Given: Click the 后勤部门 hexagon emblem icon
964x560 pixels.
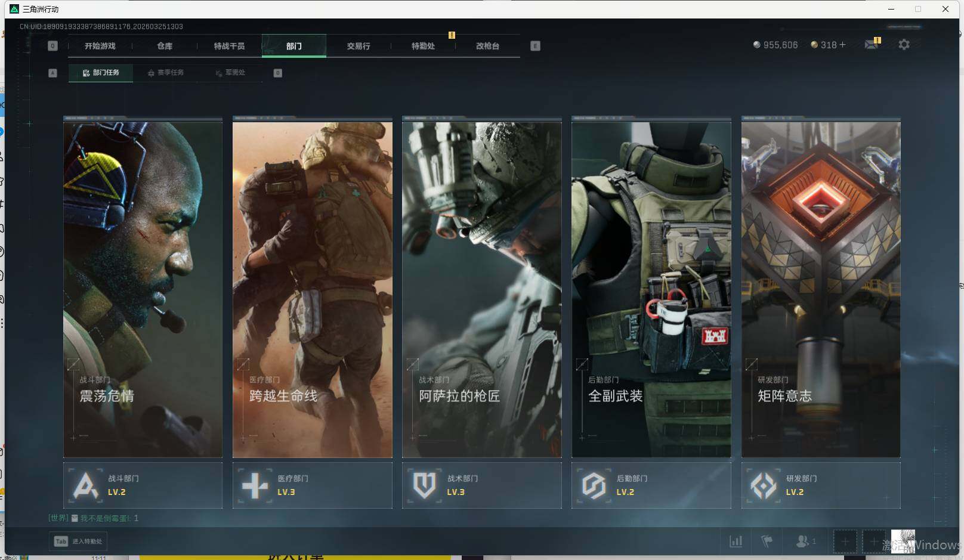Looking at the screenshot, I should coord(594,485).
